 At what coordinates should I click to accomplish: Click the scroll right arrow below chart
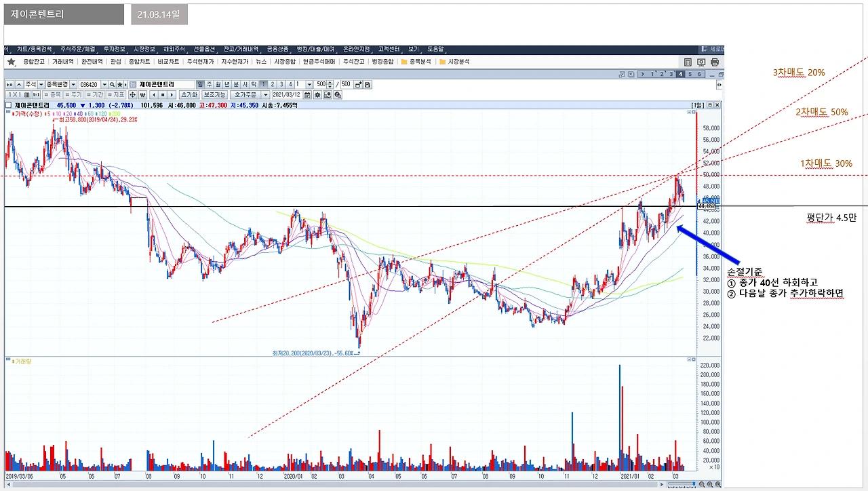point(662,484)
